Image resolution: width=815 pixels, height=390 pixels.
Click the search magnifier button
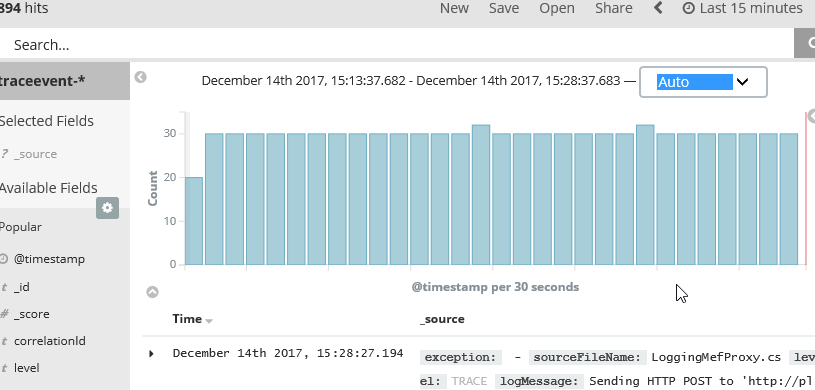[805, 44]
